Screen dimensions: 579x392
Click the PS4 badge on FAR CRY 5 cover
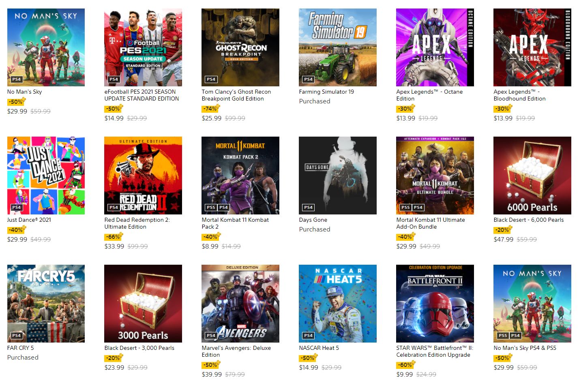(17, 336)
